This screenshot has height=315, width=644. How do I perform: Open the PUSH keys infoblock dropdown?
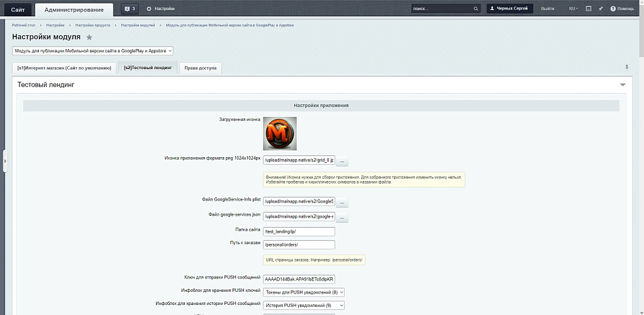(x=304, y=292)
